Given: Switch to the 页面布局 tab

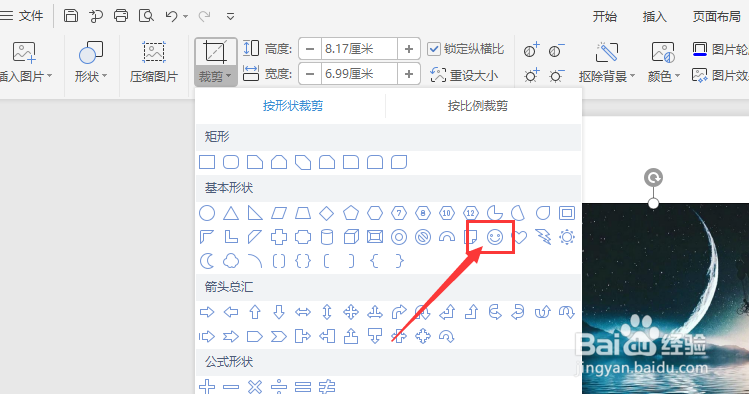Looking at the screenshot, I should tap(717, 17).
